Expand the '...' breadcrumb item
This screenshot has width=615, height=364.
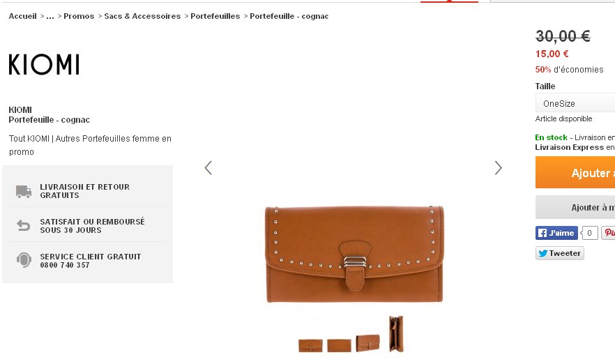click(50, 16)
